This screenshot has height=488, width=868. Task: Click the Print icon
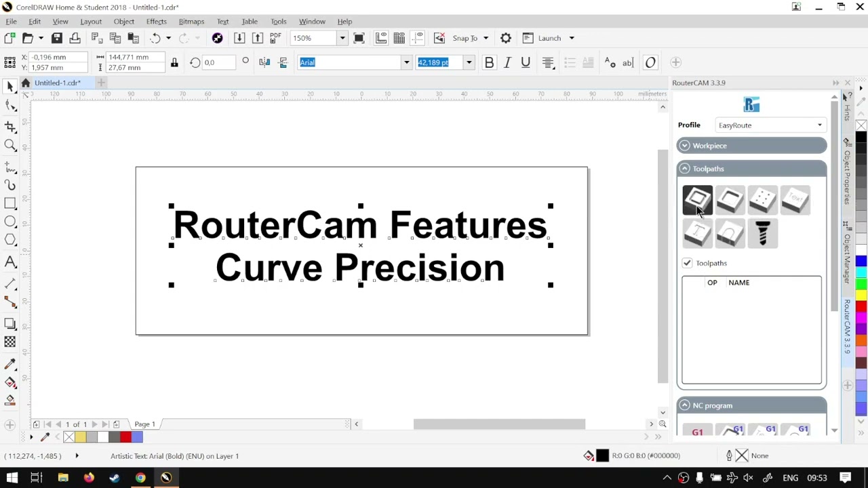pos(75,38)
